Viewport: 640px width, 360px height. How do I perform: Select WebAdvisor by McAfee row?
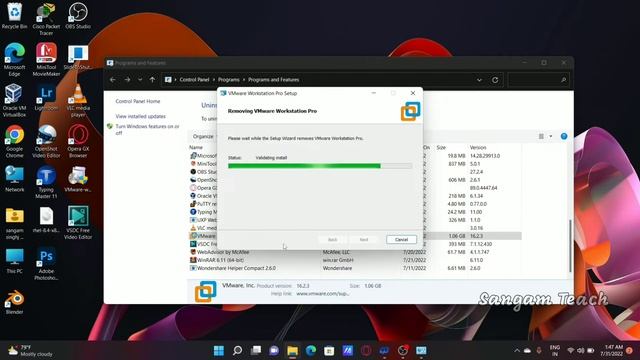tap(355, 252)
